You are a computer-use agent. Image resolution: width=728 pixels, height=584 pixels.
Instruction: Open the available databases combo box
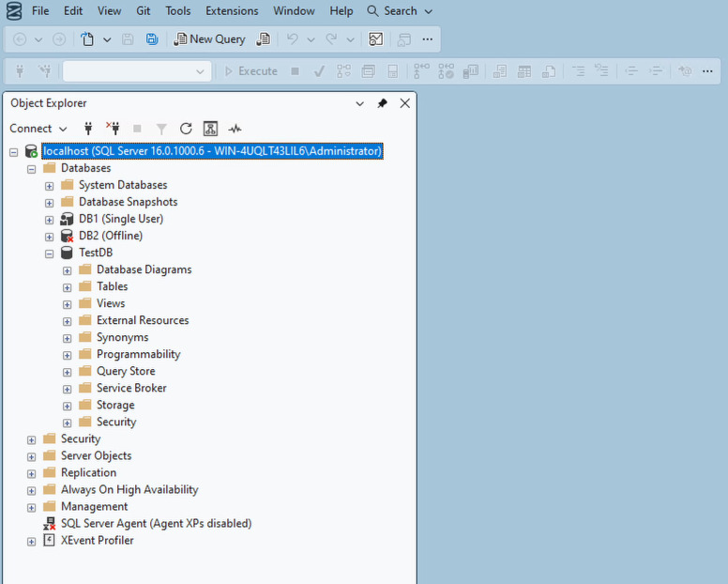tap(137, 71)
